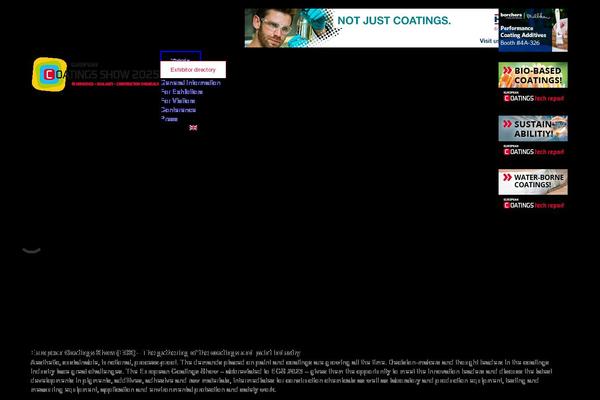
Task: Open the WATER-BORNE COATINGS tech report banner
Action: [533, 190]
